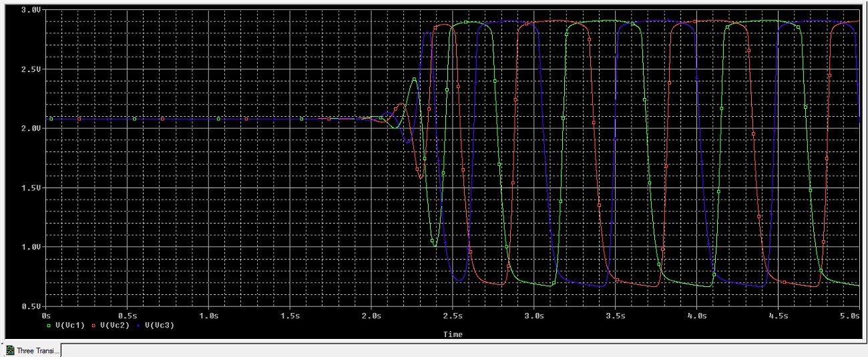Click the 0s x-axis label
Image resolution: width=868 pixels, height=357 pixels.
click(46, 314)
